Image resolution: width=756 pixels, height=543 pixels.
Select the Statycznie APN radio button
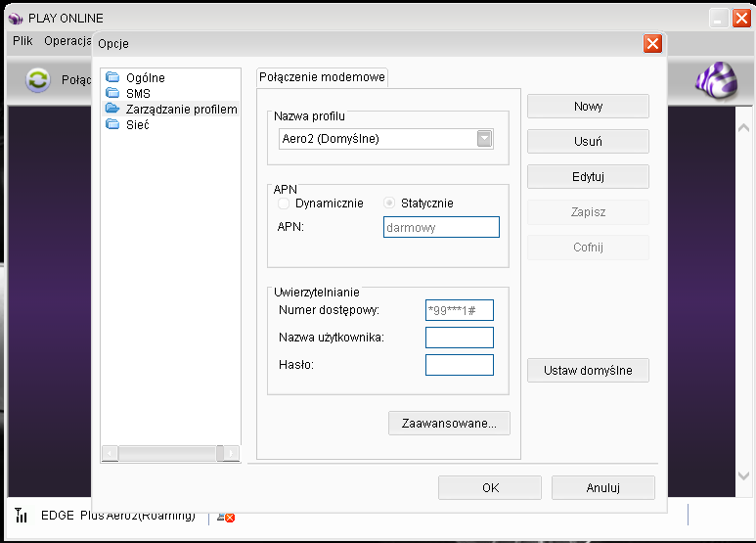click(x=389, y=204)
